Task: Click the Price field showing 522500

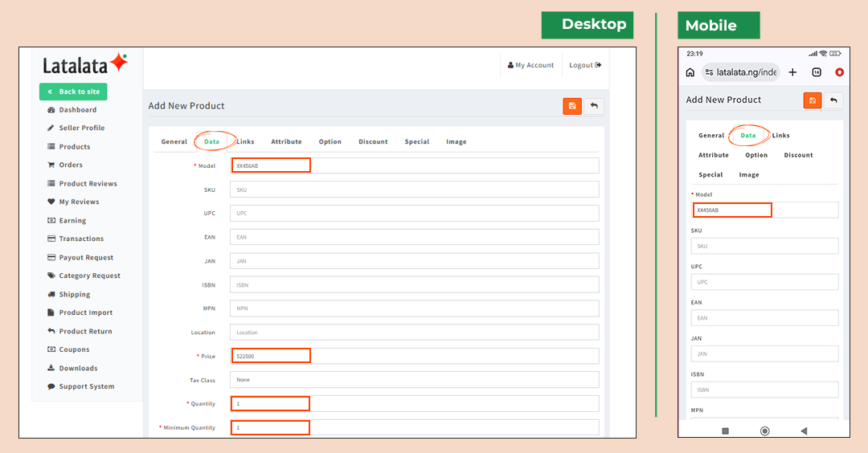Action: click(x=415, y=356)
